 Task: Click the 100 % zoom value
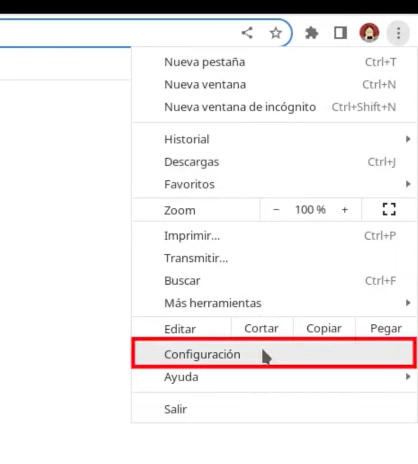coord(310,210)
